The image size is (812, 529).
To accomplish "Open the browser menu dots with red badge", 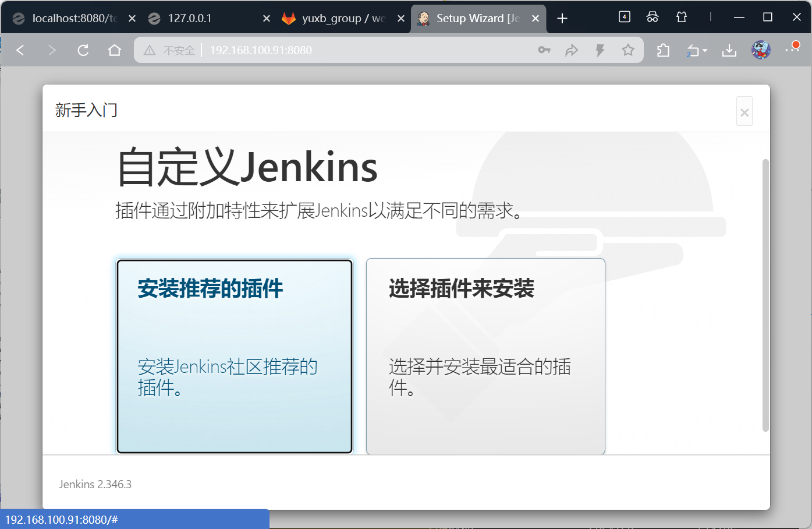I will [x=792, y=48].
